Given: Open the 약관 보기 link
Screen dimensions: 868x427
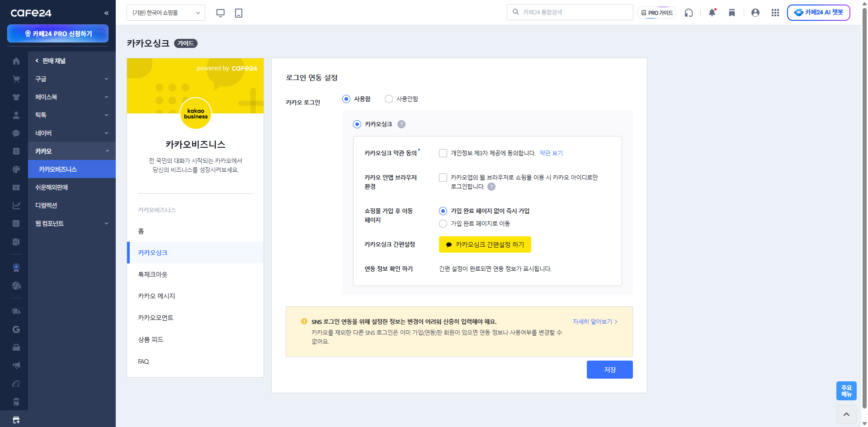Looking at the screenshot, I should 551,153.
